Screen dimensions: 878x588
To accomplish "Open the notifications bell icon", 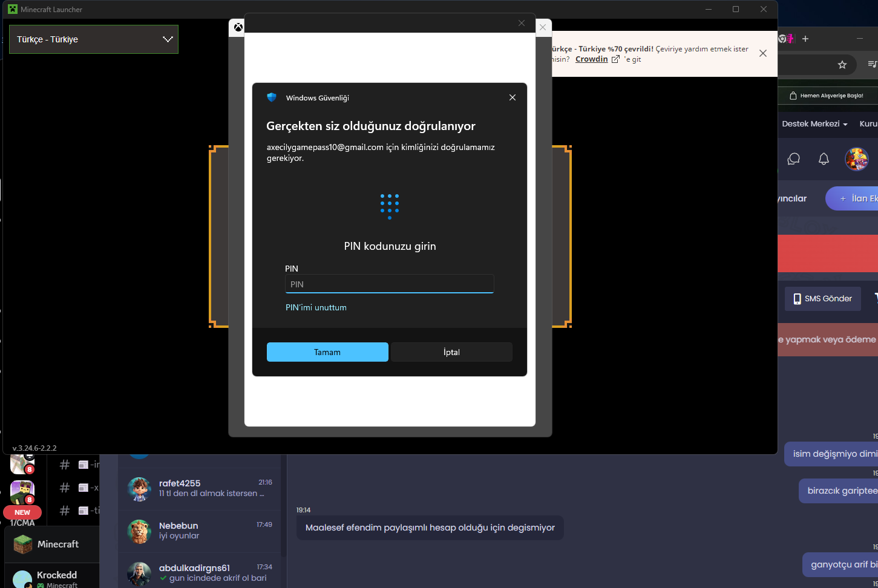I will [x=824, y=159].
